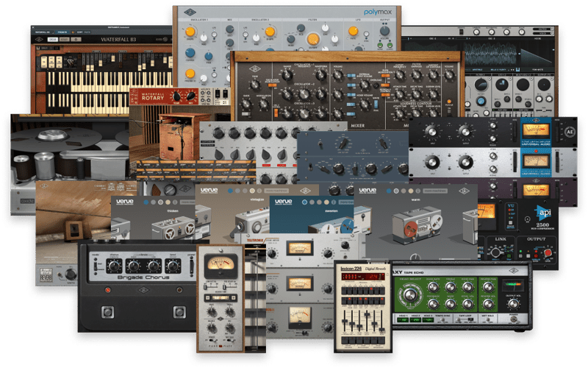Toggle the power switch on Brigade Chorus

pos(192,266)
